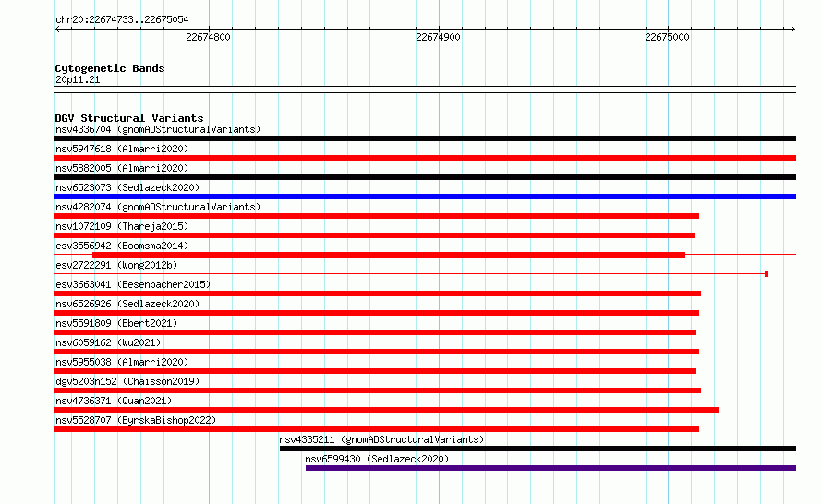The image size is (822, 504).
Task: Open the nsv6059162 (Wu2021) label
Action: [108, 342]
